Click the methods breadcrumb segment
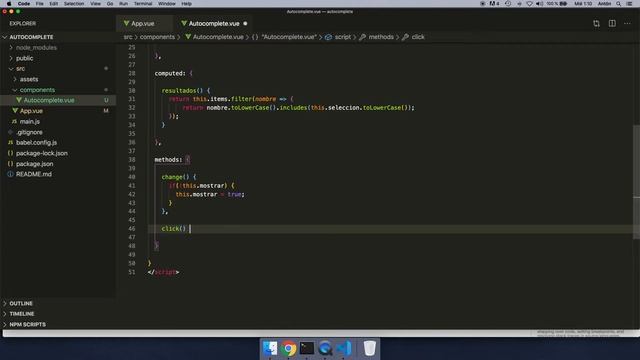This screenshot has height=360, width=640. 377,37
